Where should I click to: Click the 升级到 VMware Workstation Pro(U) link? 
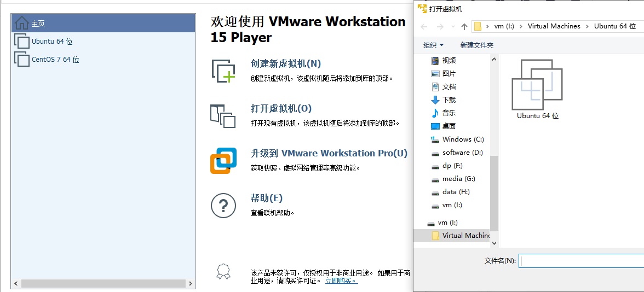(x=329, y=153)
